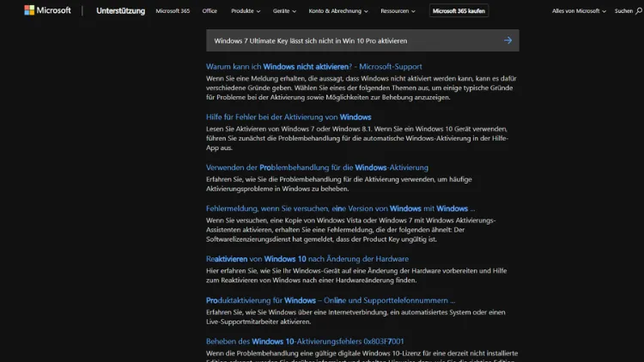The image size is (644, 362).
Task: Click text 'Erfahren Sie, wie Sie die Problembehandlung'
Action: [339, 184]
